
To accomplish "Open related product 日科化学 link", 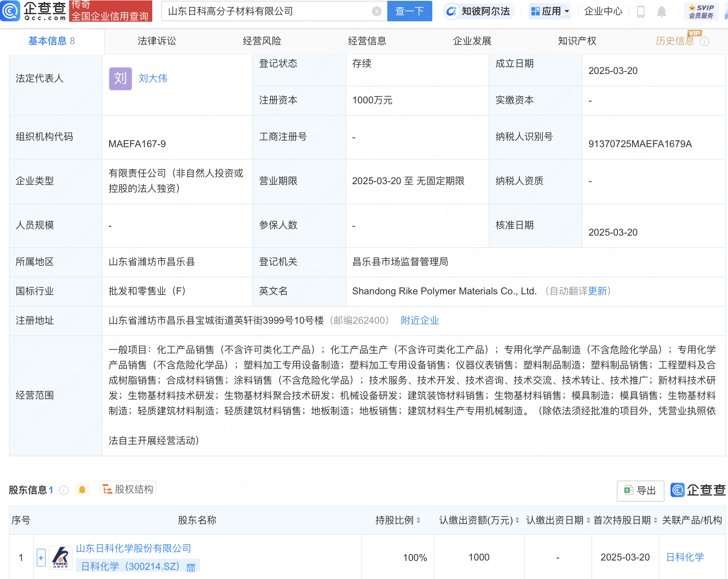I will pyautogui.click(x=685, y=557).
